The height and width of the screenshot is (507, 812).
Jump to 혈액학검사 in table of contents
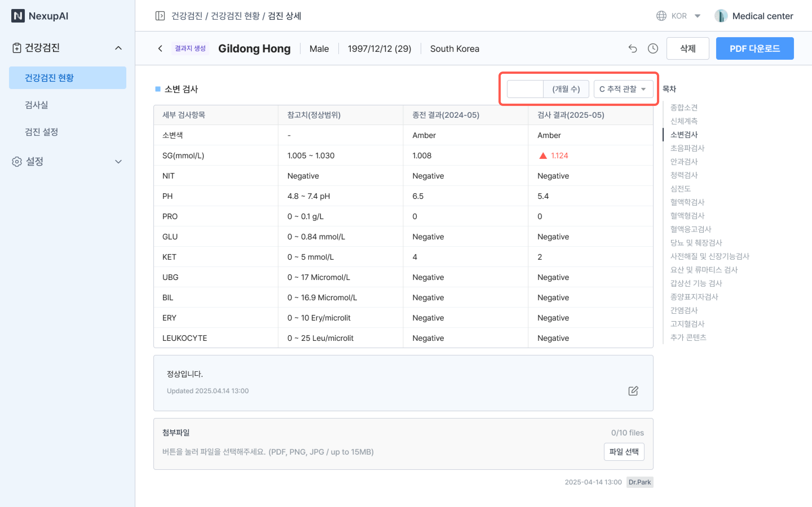[687, 202]
